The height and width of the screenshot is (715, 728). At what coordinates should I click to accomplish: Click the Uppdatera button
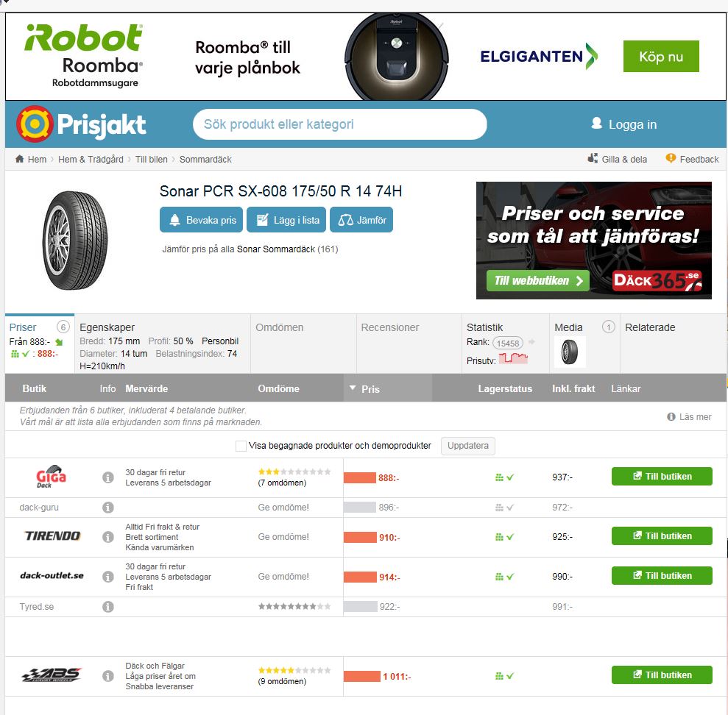click(467, 446)
